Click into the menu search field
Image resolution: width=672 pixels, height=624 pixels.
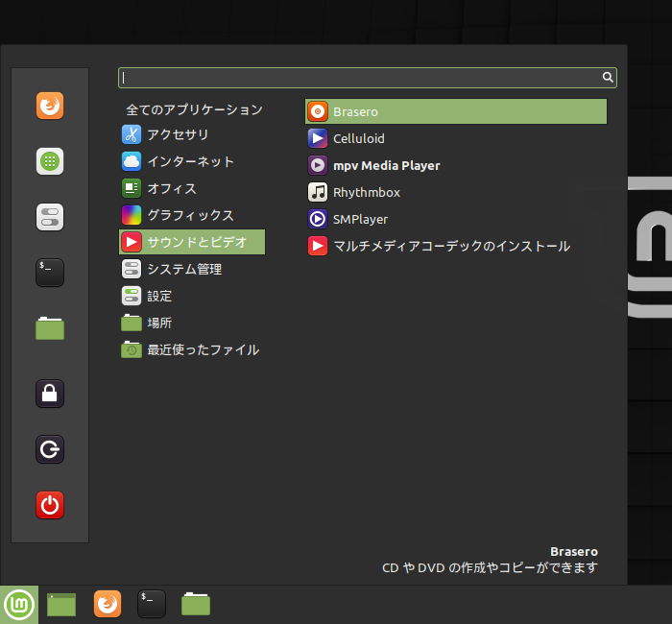[x=368, y=78]
